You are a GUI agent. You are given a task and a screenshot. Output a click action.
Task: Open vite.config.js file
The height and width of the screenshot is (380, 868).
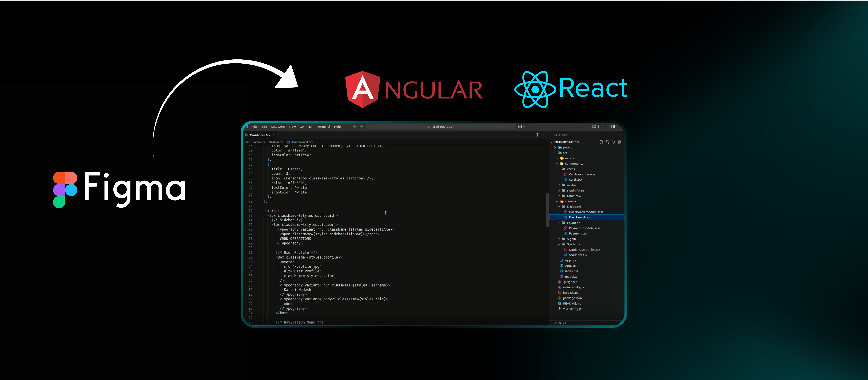pyautogui.click(x=587, y=309)
